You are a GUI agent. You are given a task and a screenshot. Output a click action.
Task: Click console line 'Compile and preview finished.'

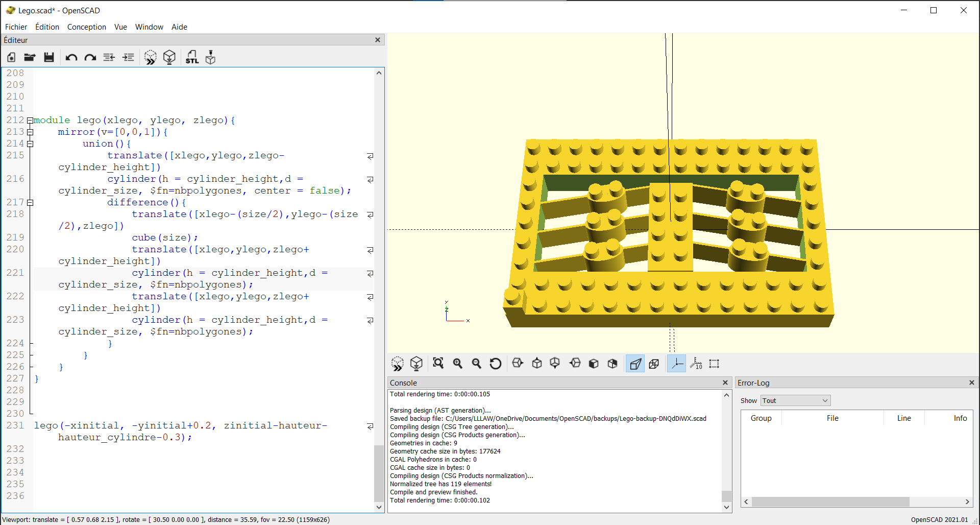tap(434, 492)
